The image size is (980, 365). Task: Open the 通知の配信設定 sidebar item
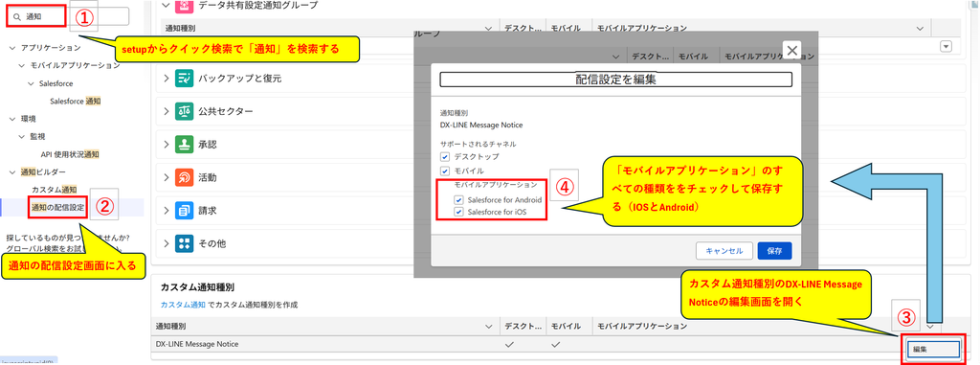point(58,207)
